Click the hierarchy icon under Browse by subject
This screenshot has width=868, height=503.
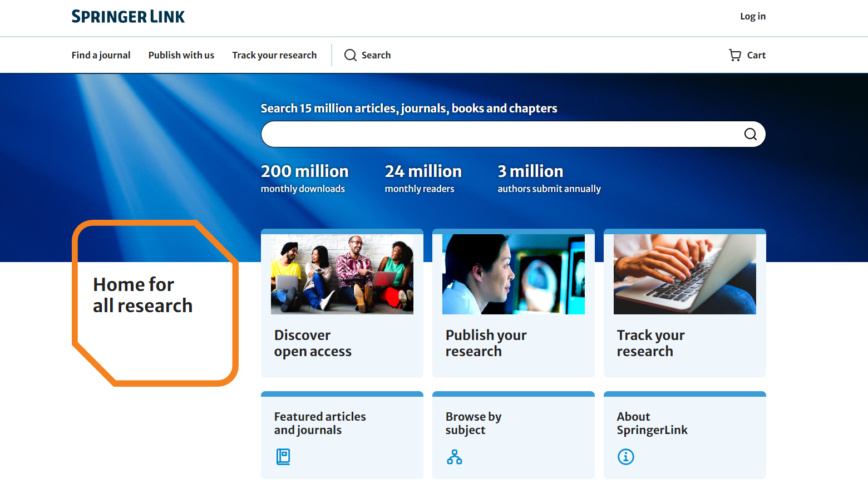pos(455,457)
